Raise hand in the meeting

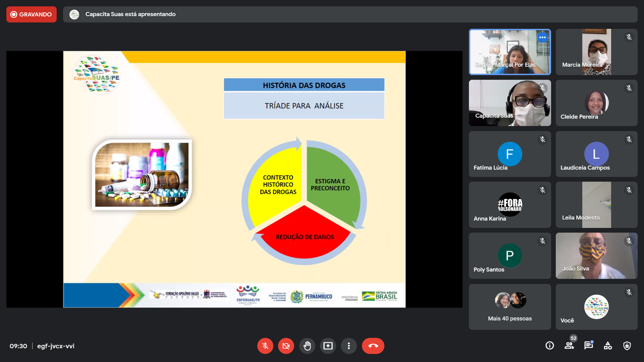(307, 346)
